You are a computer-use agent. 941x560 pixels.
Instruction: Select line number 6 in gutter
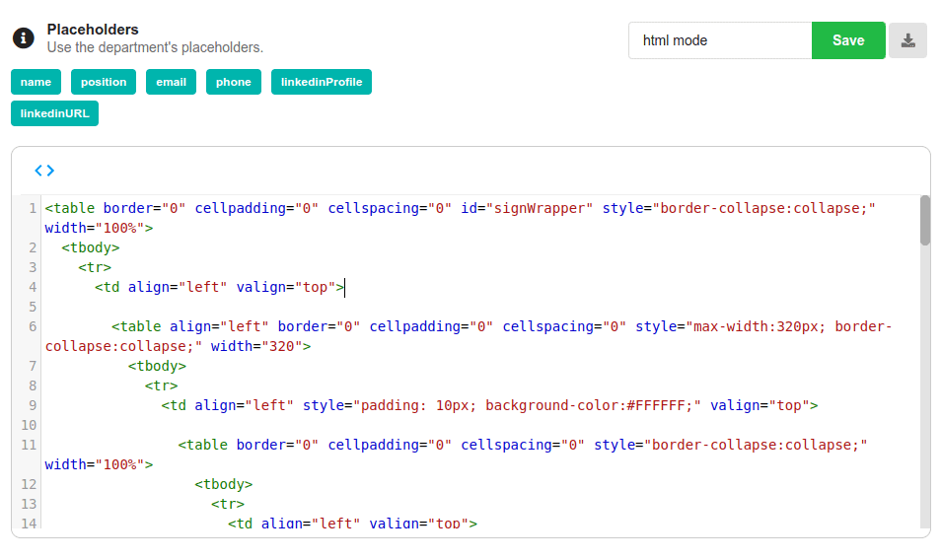click(x=33, y=326)
